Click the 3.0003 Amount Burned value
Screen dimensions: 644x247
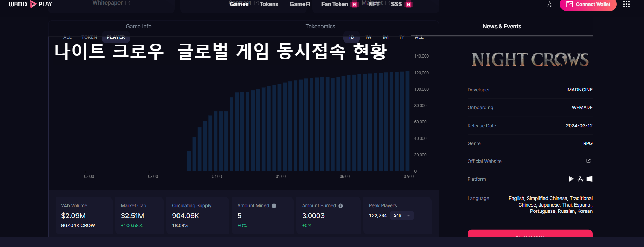pyautogui.click(x=313, y=216)
